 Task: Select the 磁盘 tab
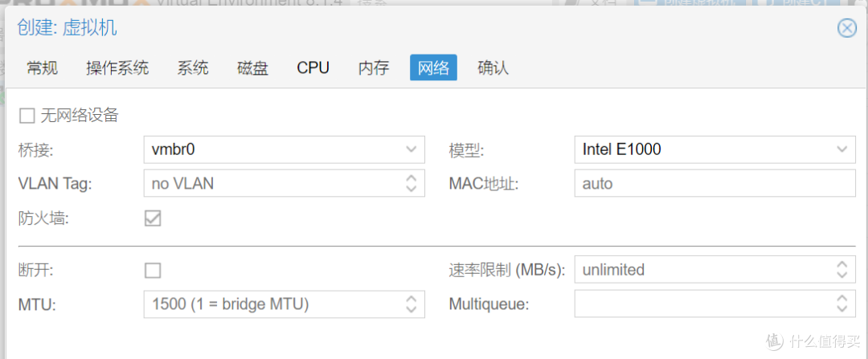click(x=252, y=68)
